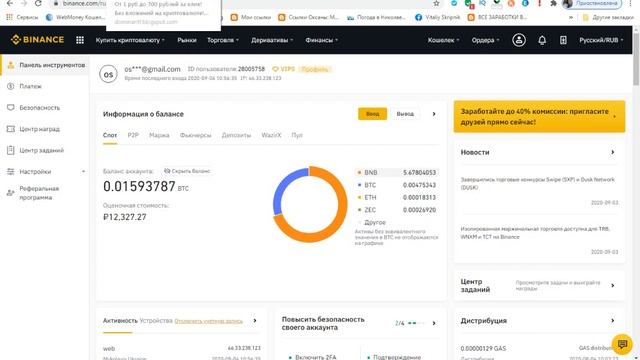Select the ZEC asset row

[397, 210]
